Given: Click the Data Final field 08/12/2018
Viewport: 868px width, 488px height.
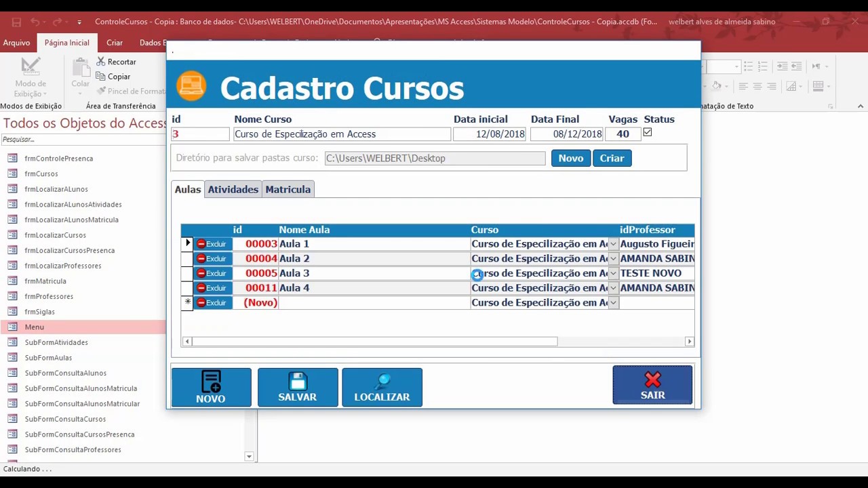Looking at the screenshot, I should pyautogui.click(x=567, y=134).
